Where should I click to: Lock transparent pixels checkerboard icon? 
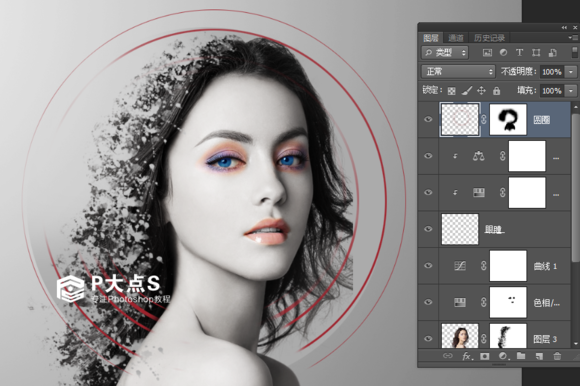[x=451, y=91]
